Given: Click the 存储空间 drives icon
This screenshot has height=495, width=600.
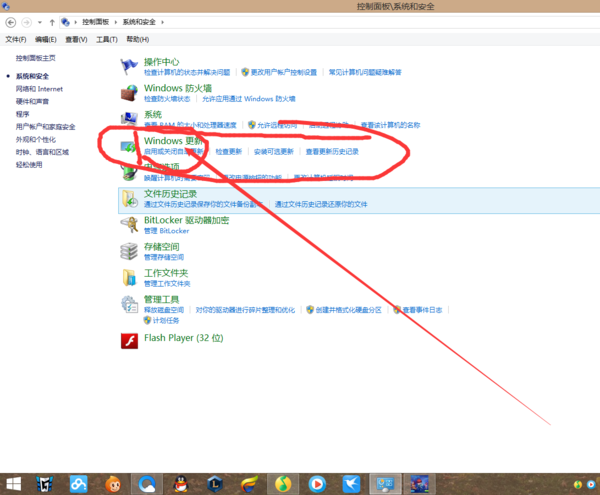Looking at the screenshot, I should (129, 251).
